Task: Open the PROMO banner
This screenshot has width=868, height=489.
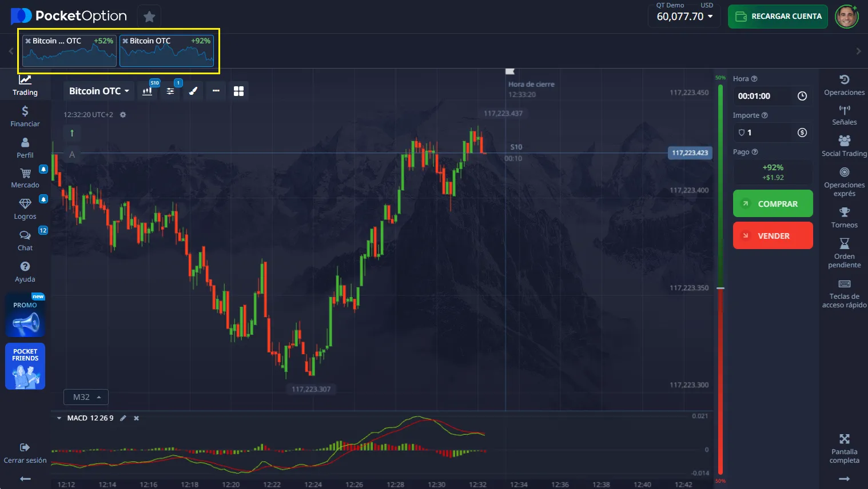Action: pos(25,316)
